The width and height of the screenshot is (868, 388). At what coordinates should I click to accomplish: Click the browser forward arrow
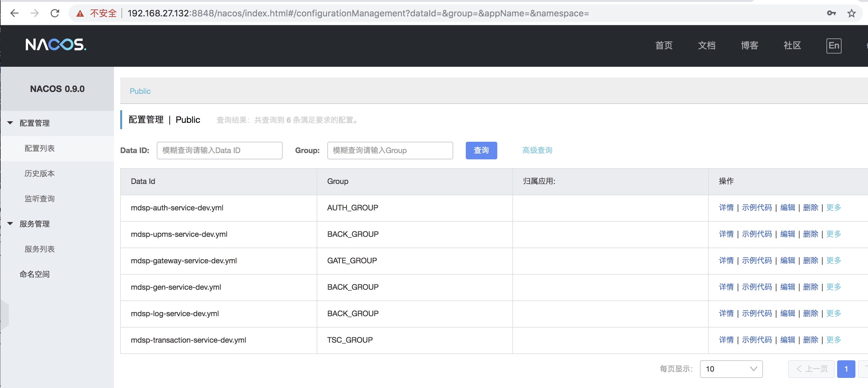pos(35,13)
